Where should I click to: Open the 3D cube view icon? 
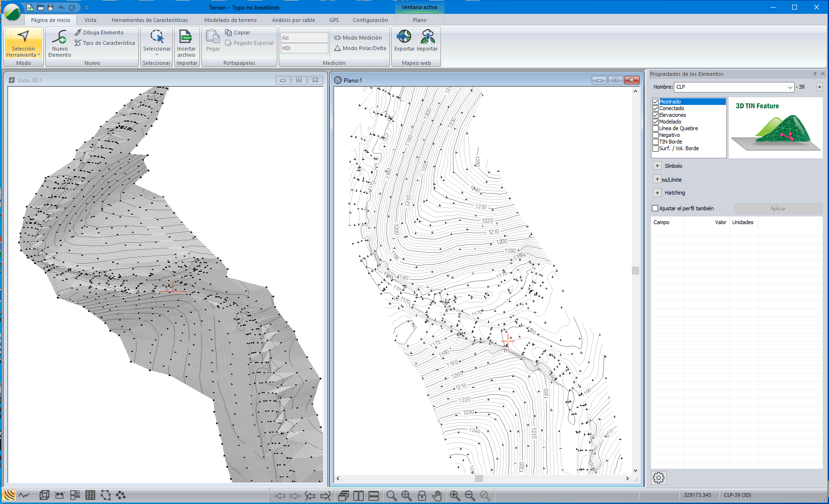[44, 495]
